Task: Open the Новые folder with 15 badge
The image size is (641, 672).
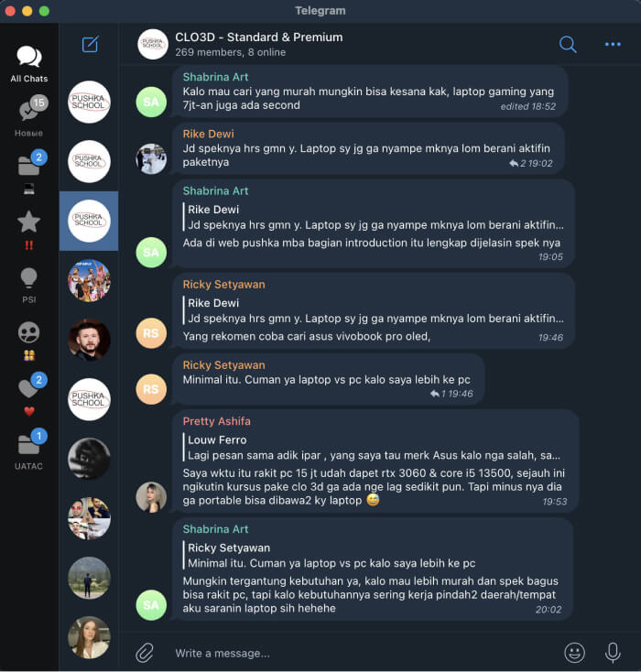Action: click(28, 115)
